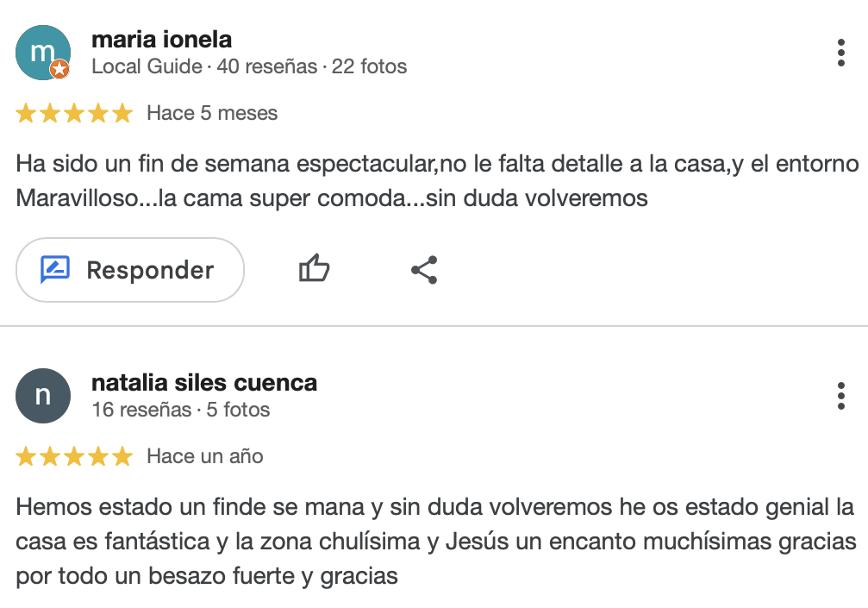The width and height of the screenshot is (868, 608).
Task: Click the "Hace 5 meses" timestamp
Action: click(x=212, y=113)
